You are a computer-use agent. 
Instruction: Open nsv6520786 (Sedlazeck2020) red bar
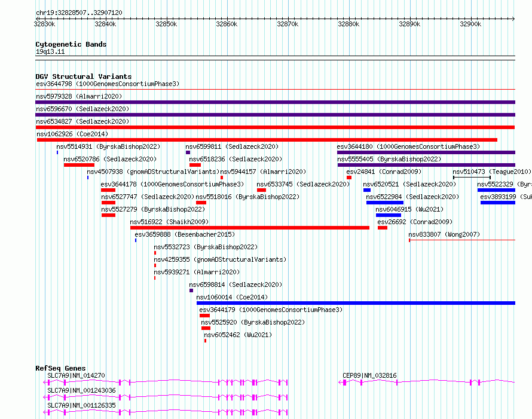[x=79, y=165]
